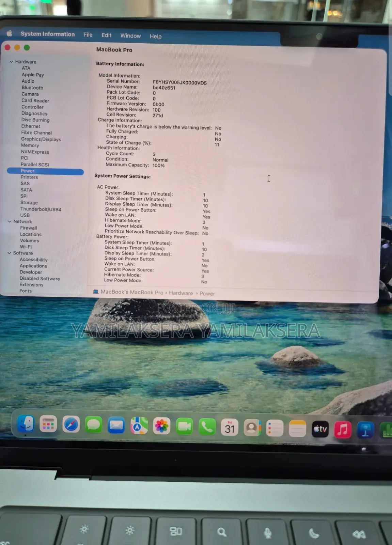The image size is (392, 545).
Task: Open FaceTime app in the dock
Action: click(184, 427)
